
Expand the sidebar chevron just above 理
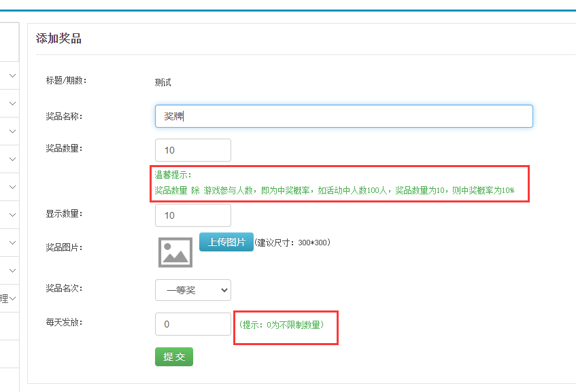pyautogui.click(x=12, y=270)
